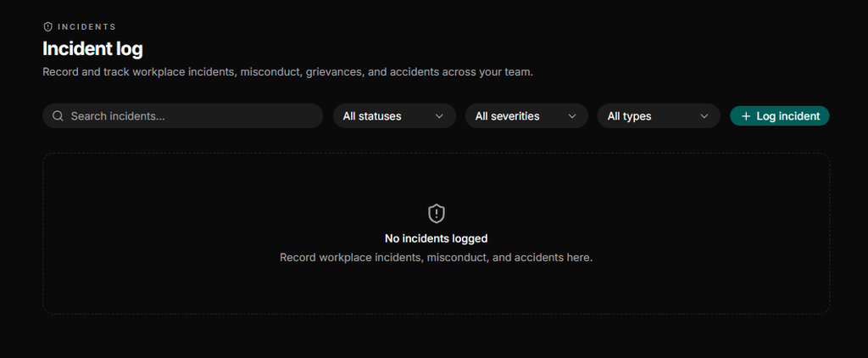868x358 pixels.
Task: Click the magnifier icon in search field
Action: tap(58, 116)
